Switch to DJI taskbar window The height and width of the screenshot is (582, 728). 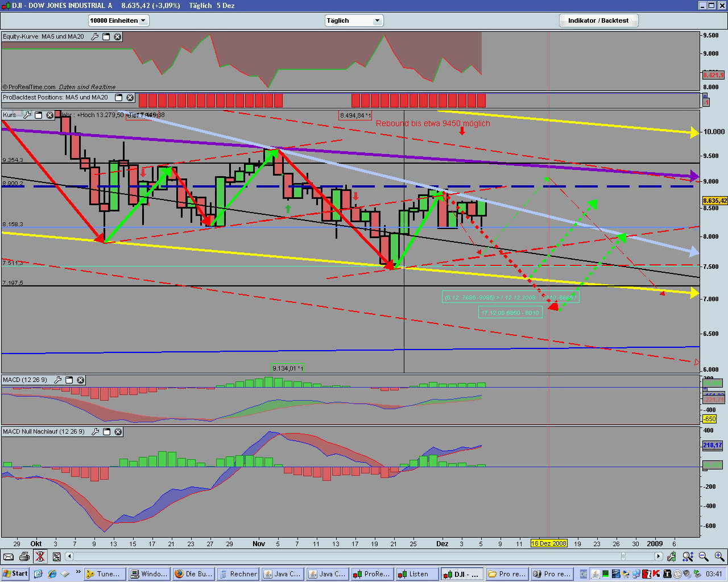pyautogui.click(x=461, y=574)
